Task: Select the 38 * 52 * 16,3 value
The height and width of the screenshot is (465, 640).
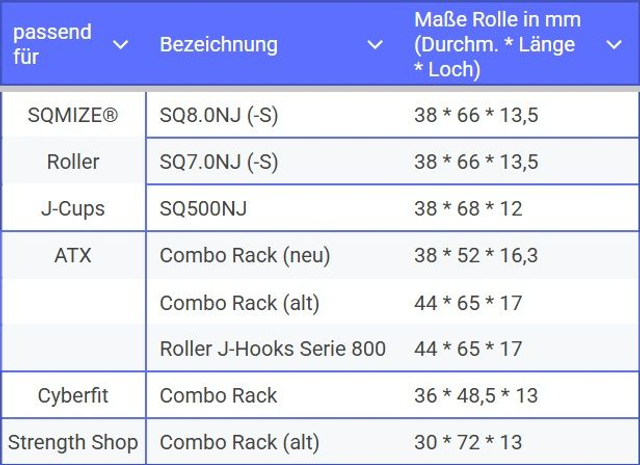Action: [x=476, y=256]
